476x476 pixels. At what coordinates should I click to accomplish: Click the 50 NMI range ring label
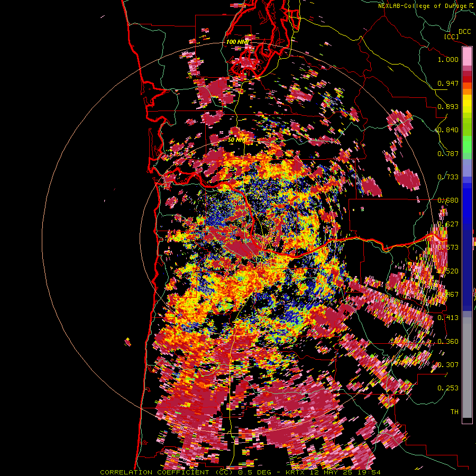pos(237,140)
